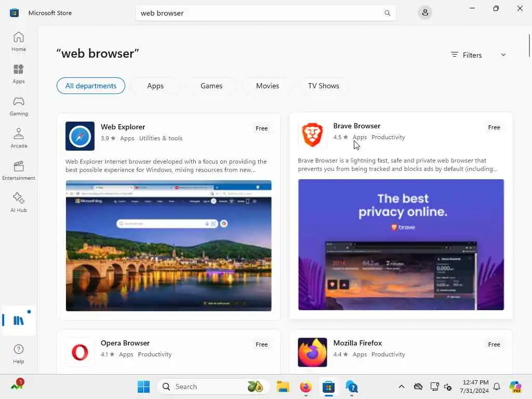Expand the Filters dropdown chevron

point(503,55)
